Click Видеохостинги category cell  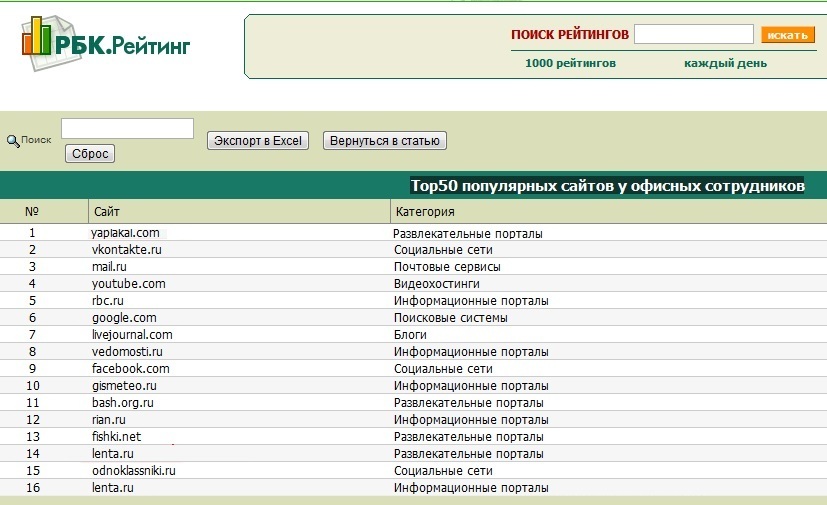(437, 284)
